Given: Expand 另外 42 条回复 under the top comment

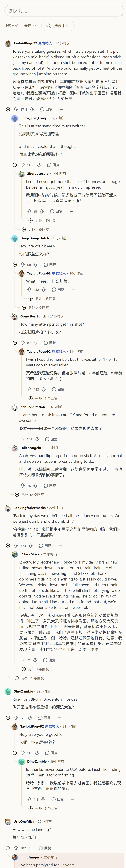Looking at the screenshot, I should tap(30, 495).
